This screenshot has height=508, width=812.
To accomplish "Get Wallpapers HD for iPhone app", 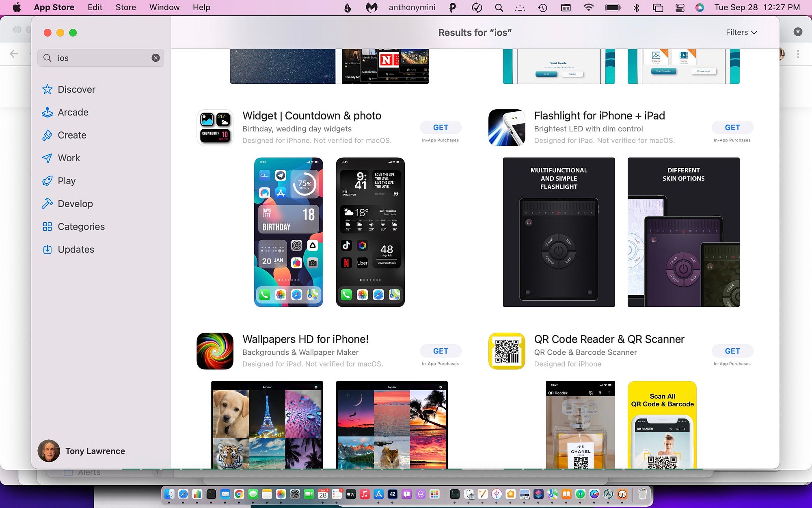I will point(441,351).
